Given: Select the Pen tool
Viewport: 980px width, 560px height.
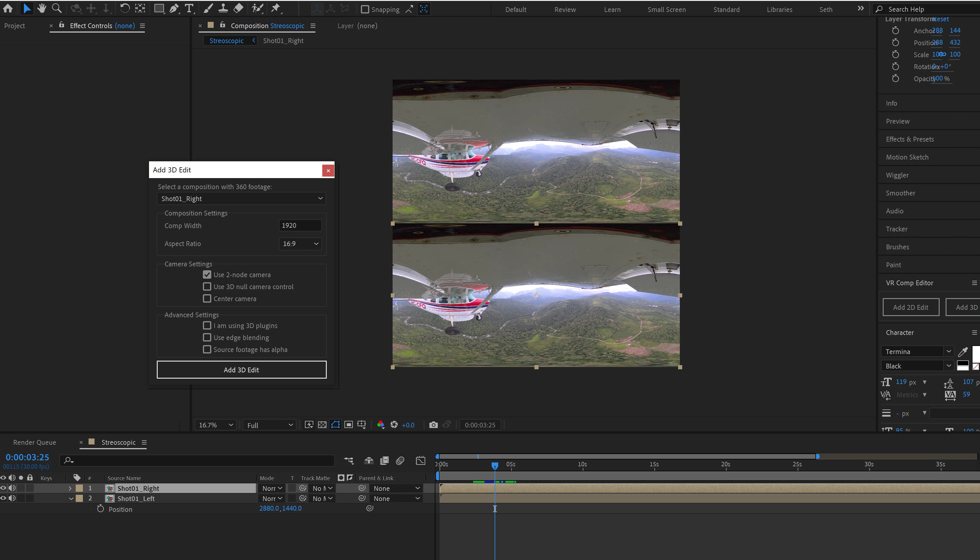Looking at the screenshot, I should click(x=174, y=8).
